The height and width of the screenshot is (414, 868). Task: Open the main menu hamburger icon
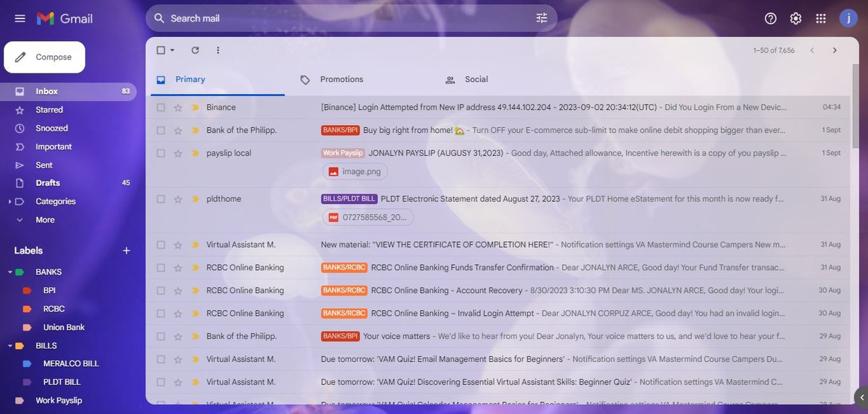[x=20, y=18]
